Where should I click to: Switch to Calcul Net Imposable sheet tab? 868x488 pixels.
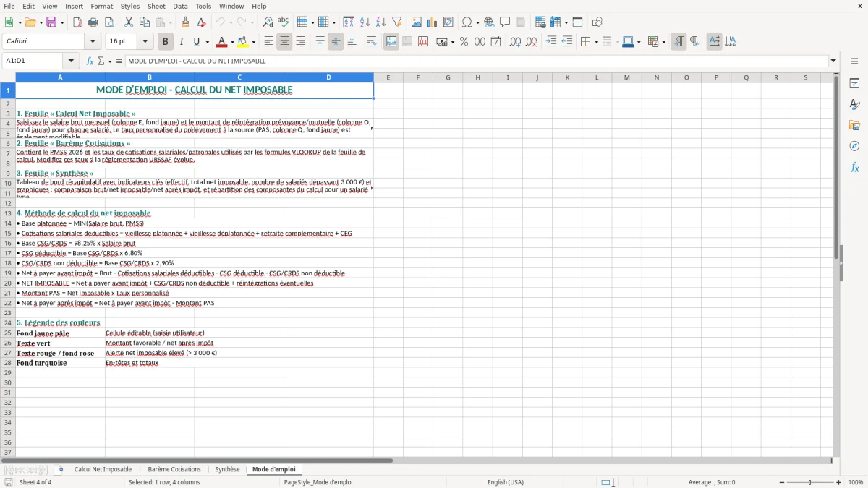click(103, 469)
